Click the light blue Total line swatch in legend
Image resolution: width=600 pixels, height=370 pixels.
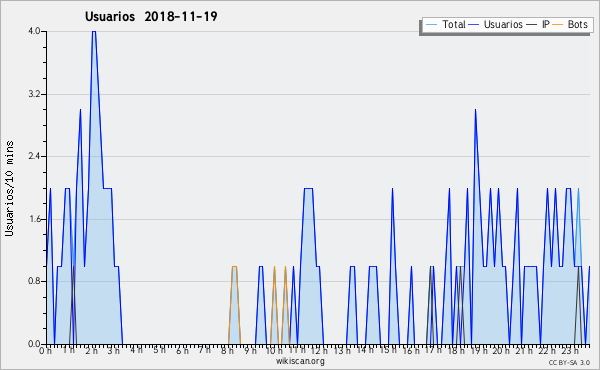pos(431,24)
